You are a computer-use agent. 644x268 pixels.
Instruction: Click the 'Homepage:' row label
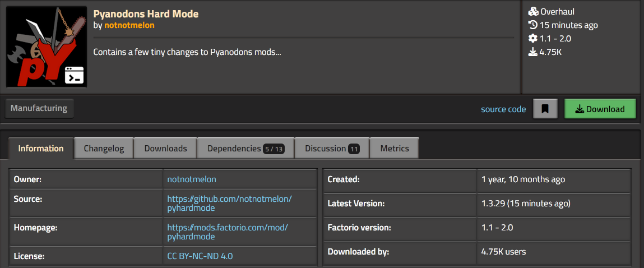tap(35, 227)
